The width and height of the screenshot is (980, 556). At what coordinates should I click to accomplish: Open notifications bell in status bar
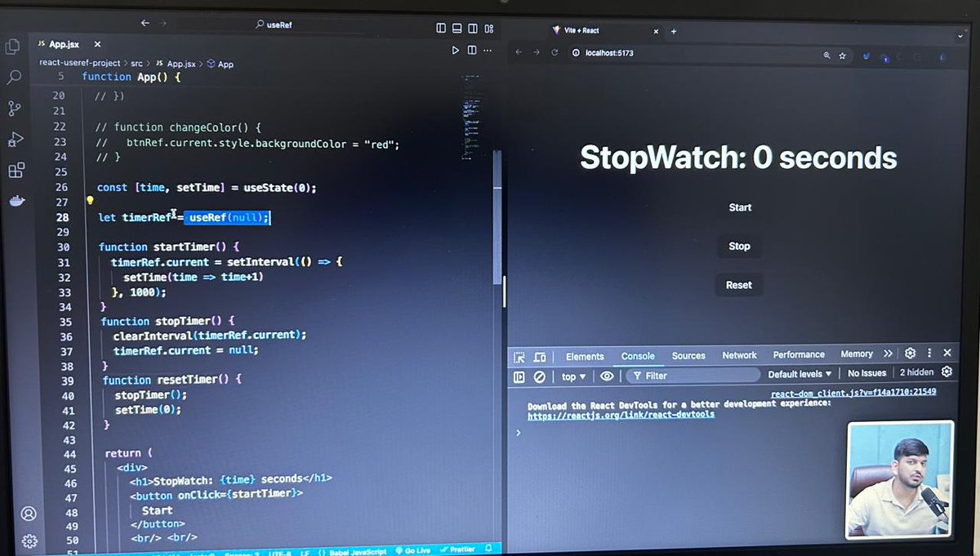[x=488, y=549]
